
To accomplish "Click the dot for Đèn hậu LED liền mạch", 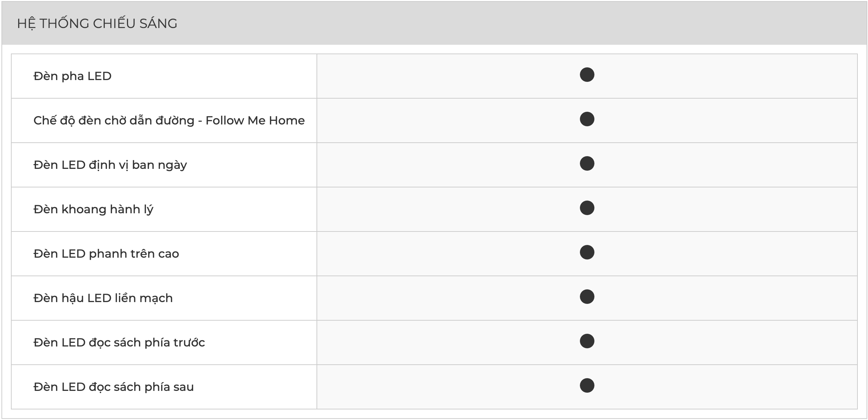I will [x=587, y=297].
